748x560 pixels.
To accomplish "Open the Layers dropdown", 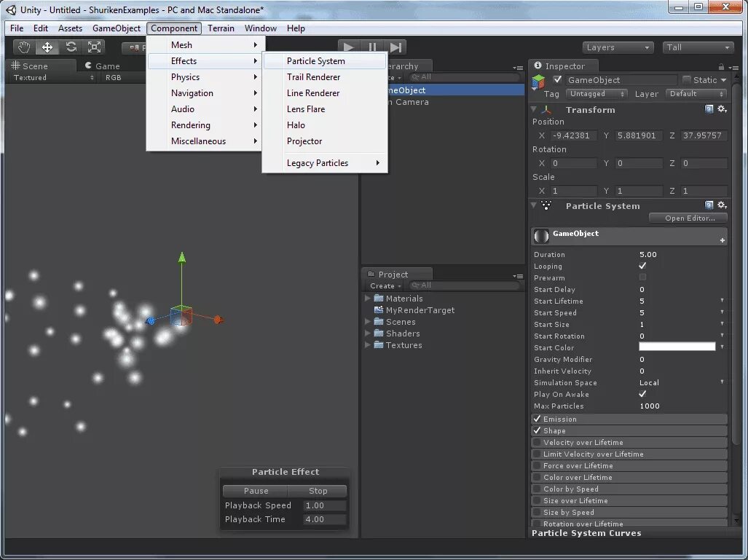I will tap(618, 47).
